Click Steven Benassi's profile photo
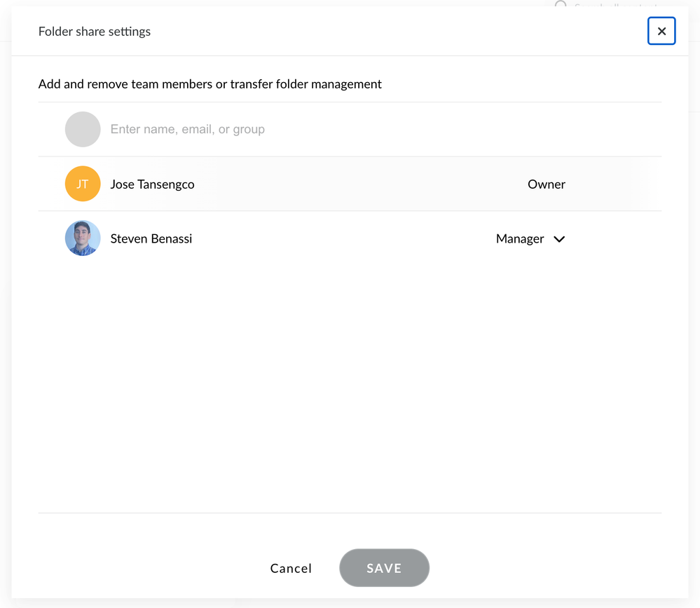 click(83, 238)
